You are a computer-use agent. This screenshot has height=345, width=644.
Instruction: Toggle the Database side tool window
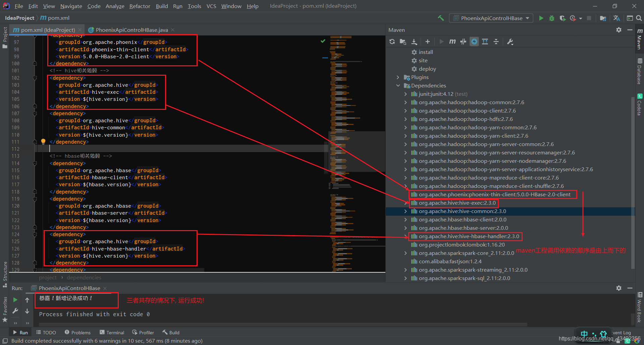(639, 71)
